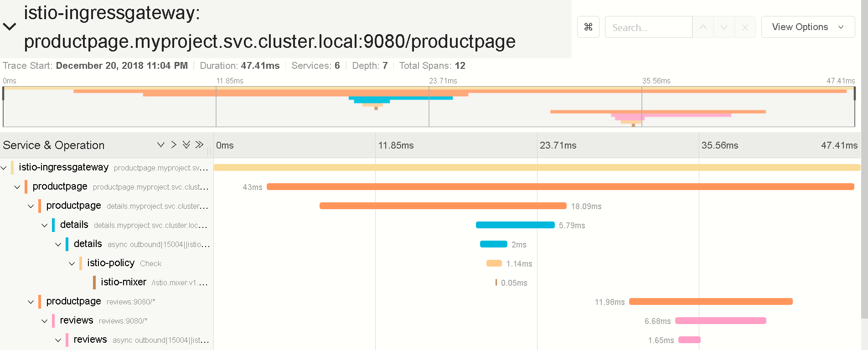
Task: Collapse one level with single down chevron
Action: 160,144
